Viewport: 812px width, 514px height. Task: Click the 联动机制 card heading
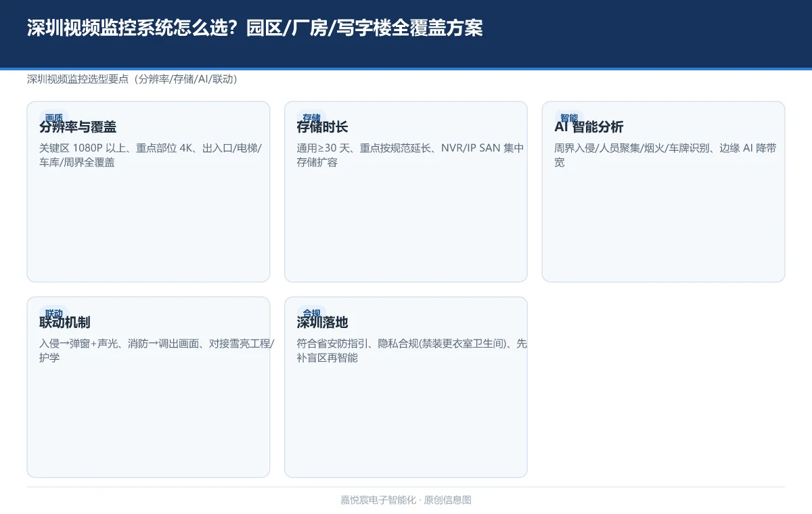point(65,323)
